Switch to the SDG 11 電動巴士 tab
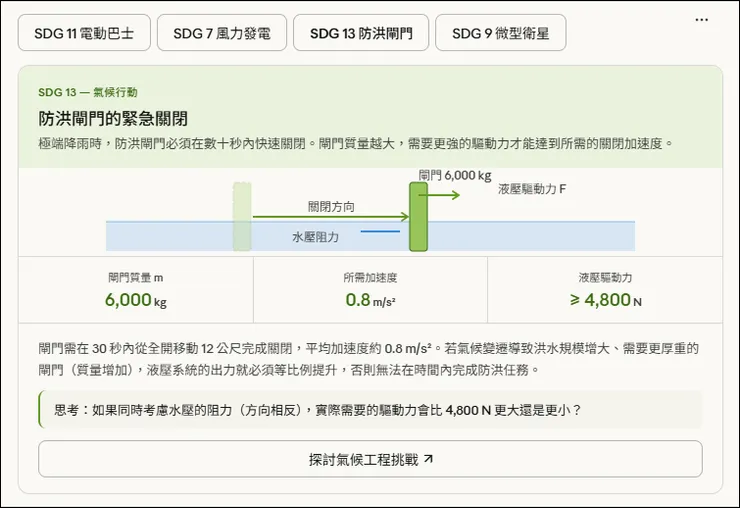Image resolution: width=740 pixels, height=508 pixels. pyautogui.click(x=84, y=33)
